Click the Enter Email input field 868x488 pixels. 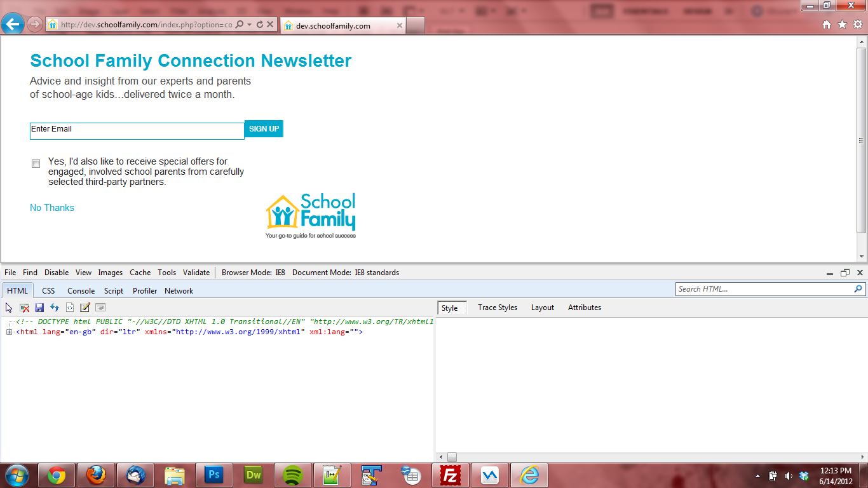137,131
